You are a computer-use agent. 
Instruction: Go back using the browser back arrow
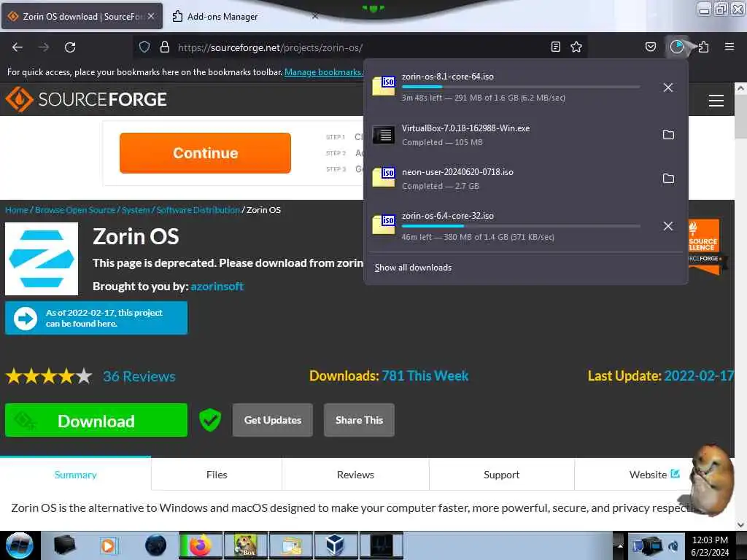coord(18,47)
